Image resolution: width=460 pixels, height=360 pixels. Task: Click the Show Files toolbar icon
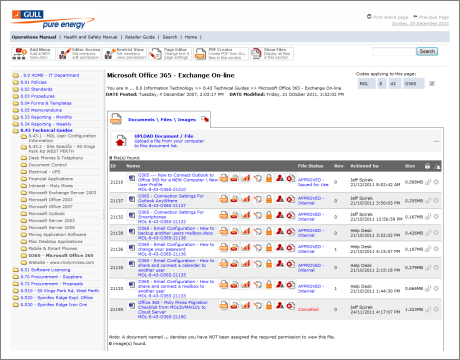click(256, 54)
